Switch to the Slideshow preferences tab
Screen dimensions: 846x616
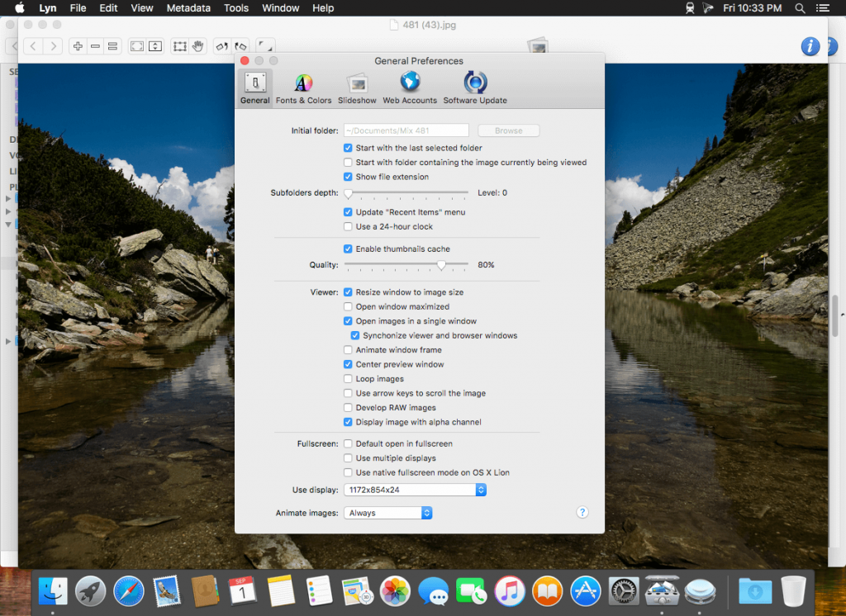tap(357, 88)
